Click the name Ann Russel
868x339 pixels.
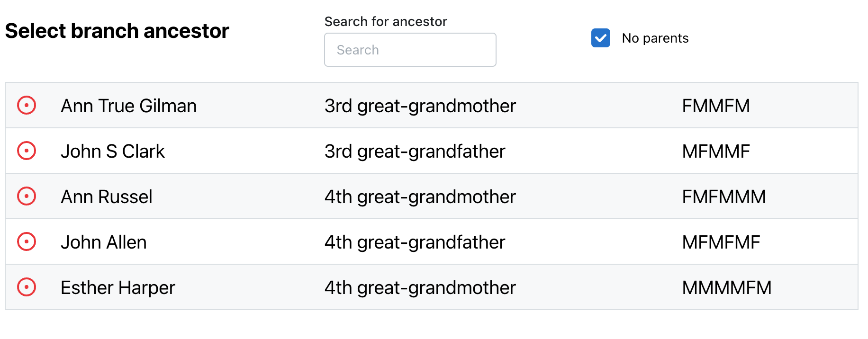click(x=107, y=197)
